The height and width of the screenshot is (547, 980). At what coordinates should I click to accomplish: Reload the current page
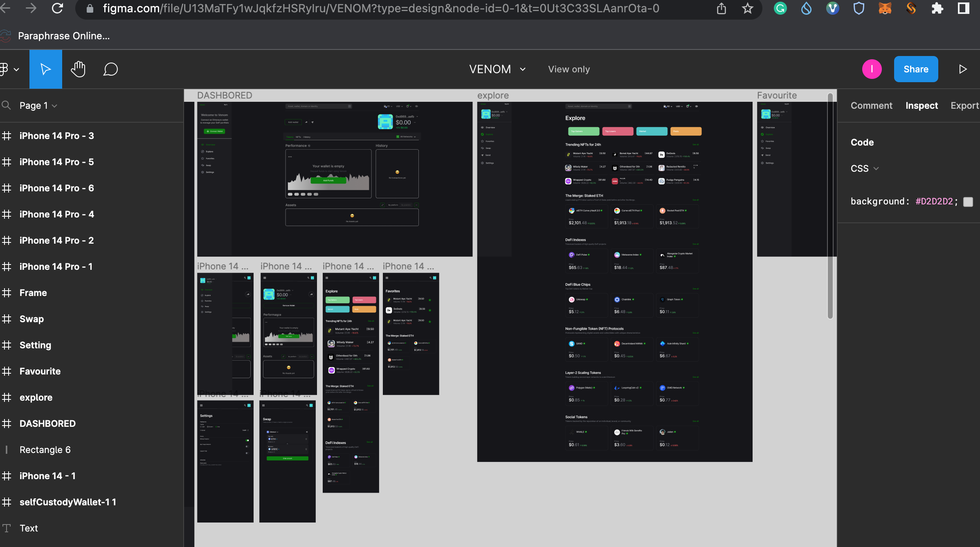click(x=57, y=8)
